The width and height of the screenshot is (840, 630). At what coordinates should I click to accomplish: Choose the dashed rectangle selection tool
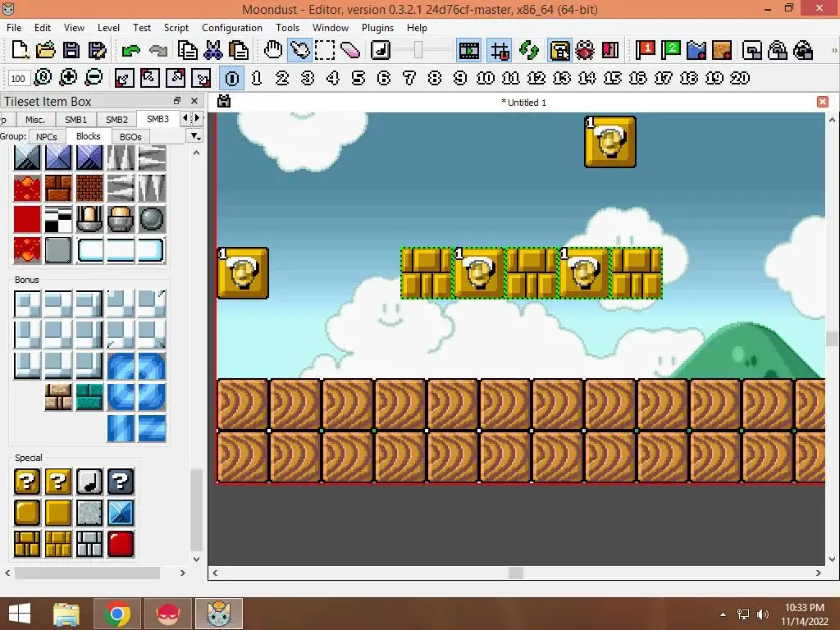325,51
